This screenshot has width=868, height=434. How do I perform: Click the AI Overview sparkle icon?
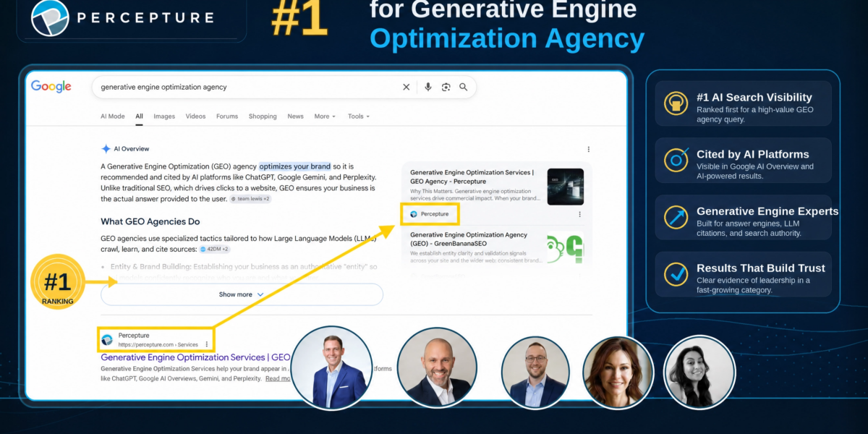tap(106, 149)
